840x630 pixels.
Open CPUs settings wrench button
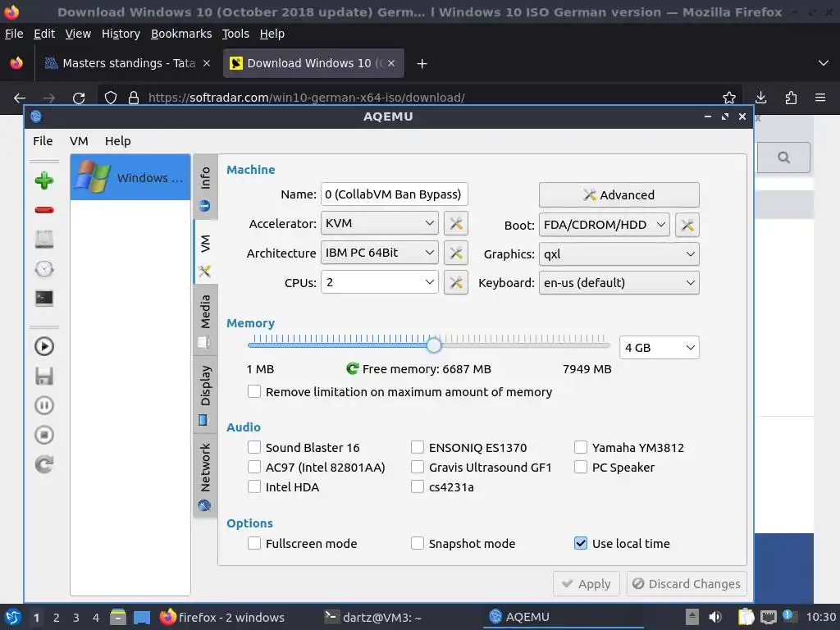(456, 282)
